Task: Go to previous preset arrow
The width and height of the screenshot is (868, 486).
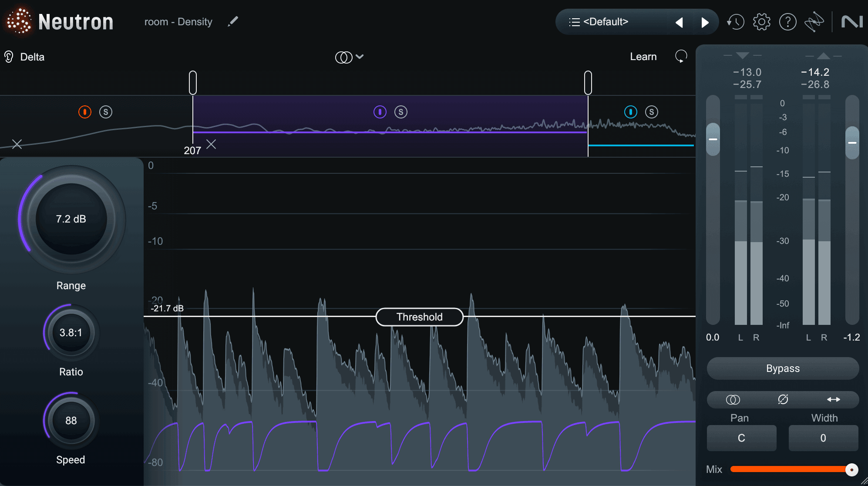Action: [679, 22]
